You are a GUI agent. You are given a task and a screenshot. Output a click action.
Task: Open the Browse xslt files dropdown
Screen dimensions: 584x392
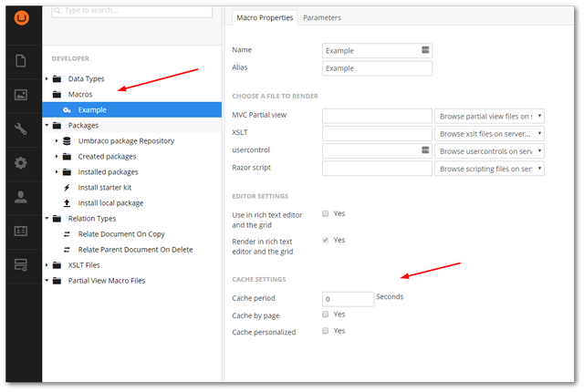coord(489,134)
